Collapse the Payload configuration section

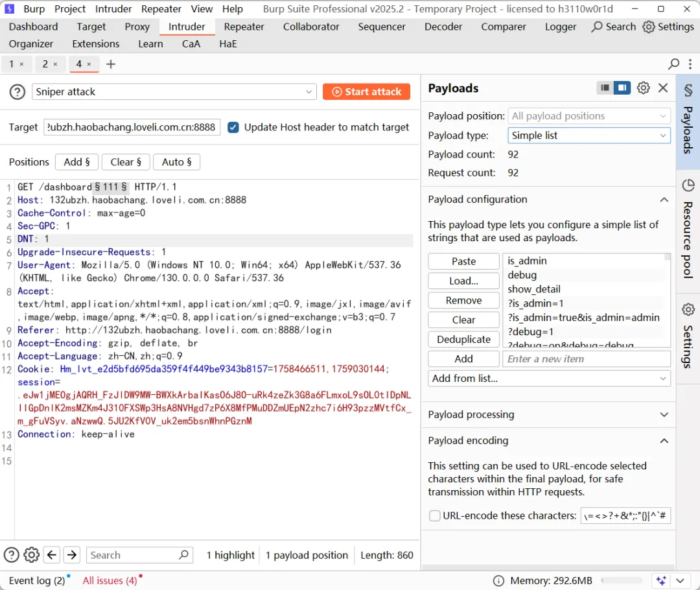click(x=664, y=200)
